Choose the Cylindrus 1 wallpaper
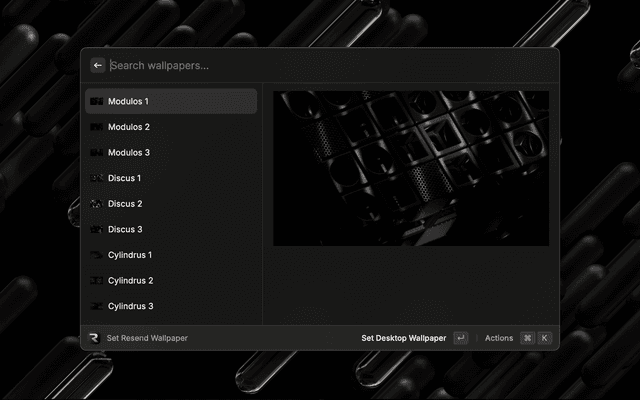640x400 pixels. point(170,255)
